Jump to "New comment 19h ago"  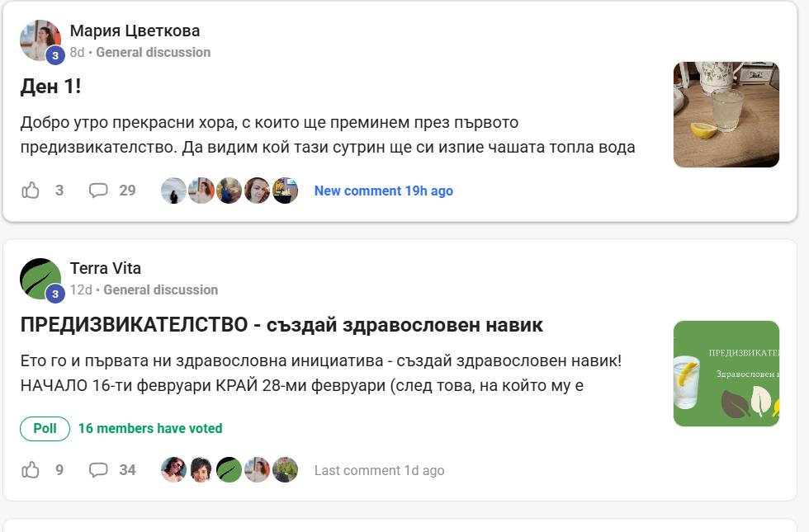(383, 191)
